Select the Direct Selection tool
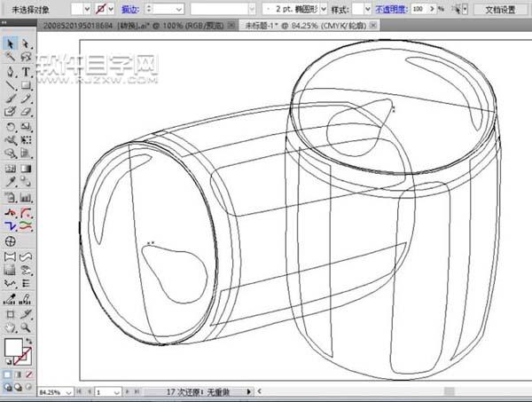 [x=25, y=43]
